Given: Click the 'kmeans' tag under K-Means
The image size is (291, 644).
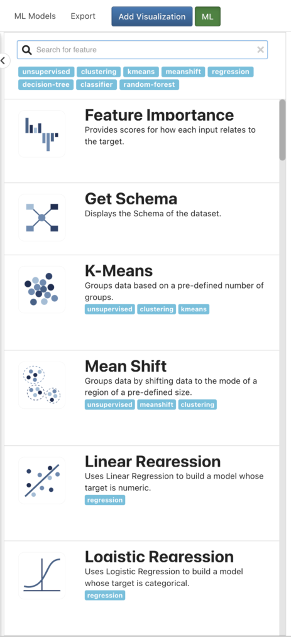Looking at the screenshot, I should tap(194, 309).
